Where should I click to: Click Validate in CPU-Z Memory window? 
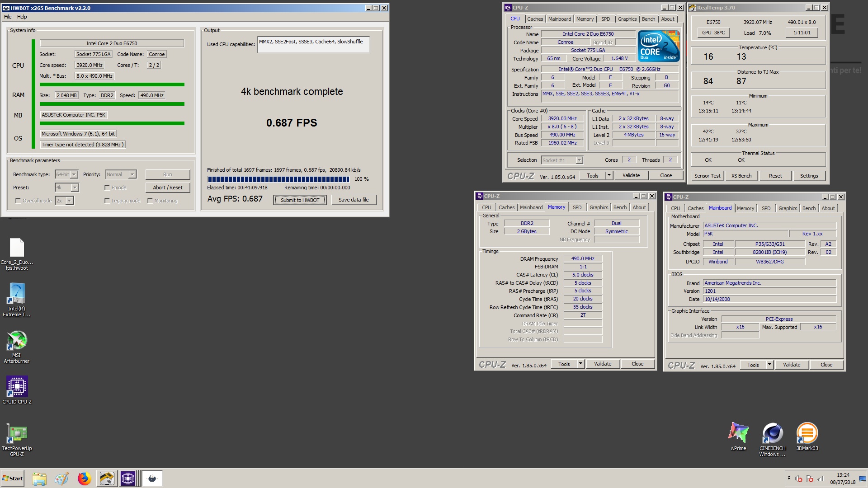[602, 364]
